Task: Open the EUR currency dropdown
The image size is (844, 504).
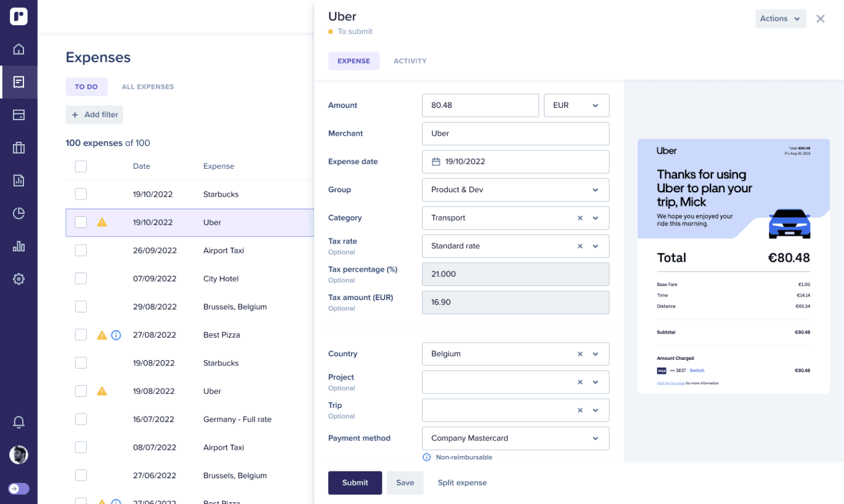Action: tap(576, 105)
